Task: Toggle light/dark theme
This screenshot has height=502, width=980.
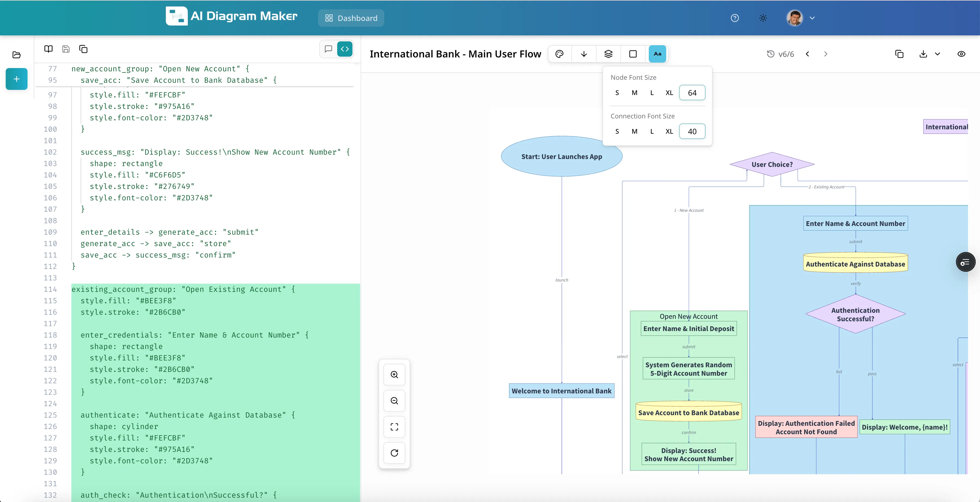Action: 763,18
